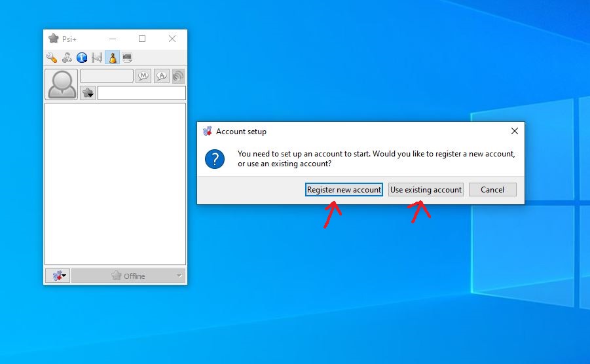Click the empty contact list area
Viewport: 590px width, 364px height.
tap(115, 183)
